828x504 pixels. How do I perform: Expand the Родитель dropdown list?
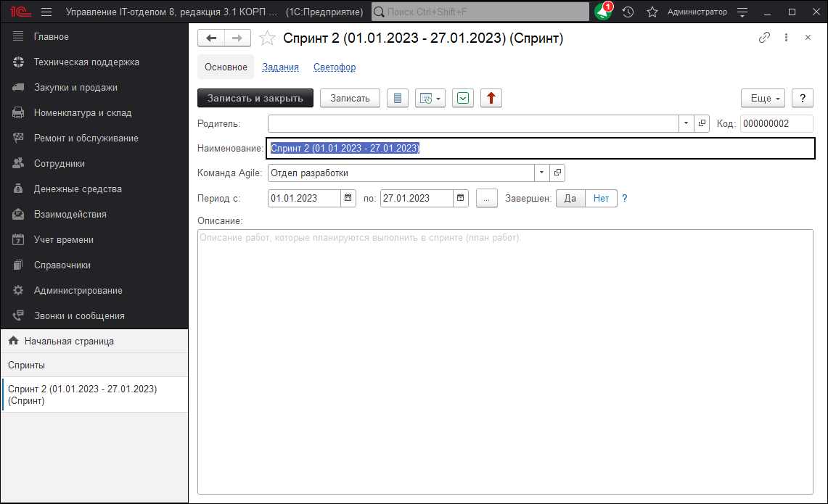click(x=686, y=123)
